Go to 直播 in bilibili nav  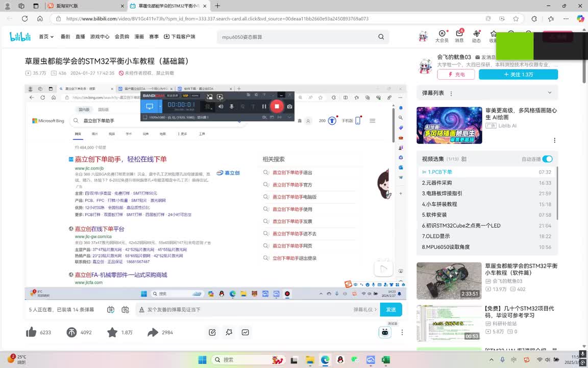(80, 36)
